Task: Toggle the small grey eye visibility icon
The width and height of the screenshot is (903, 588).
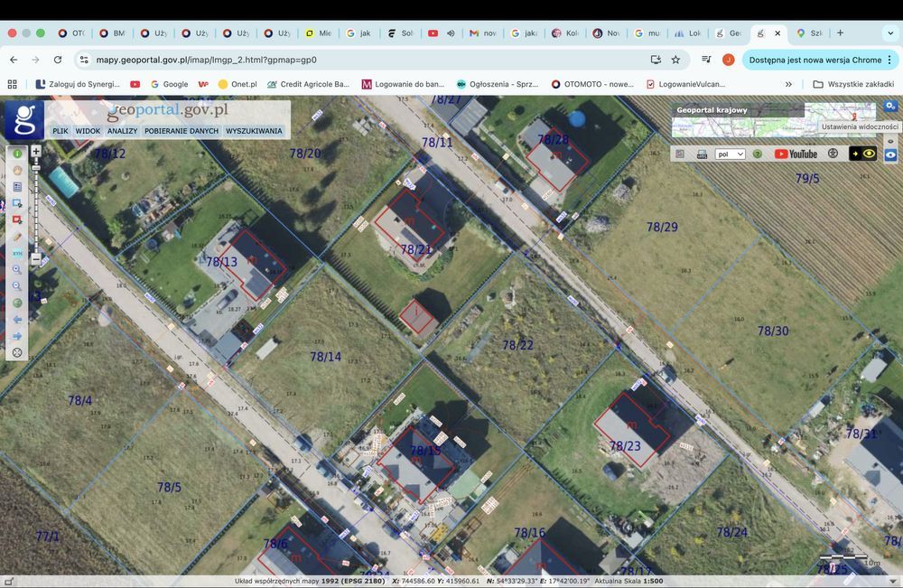Action: 890,142
